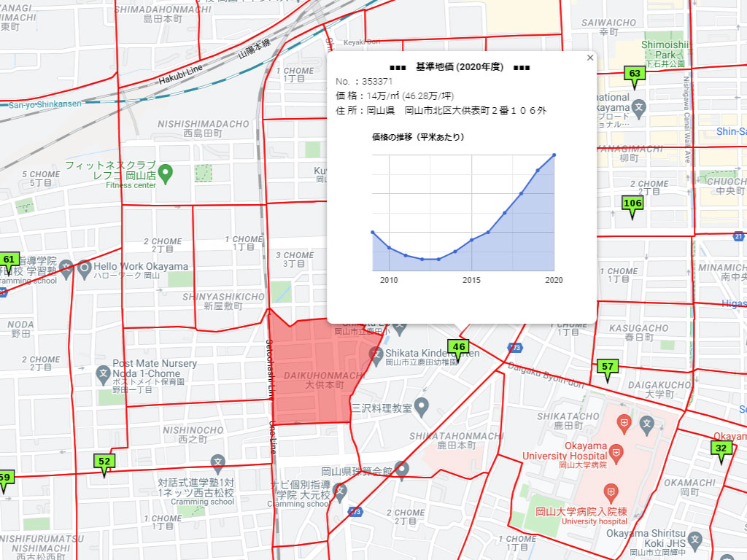
Task: Open the price marker labeled 46
Action: click(x=458, y=348)
